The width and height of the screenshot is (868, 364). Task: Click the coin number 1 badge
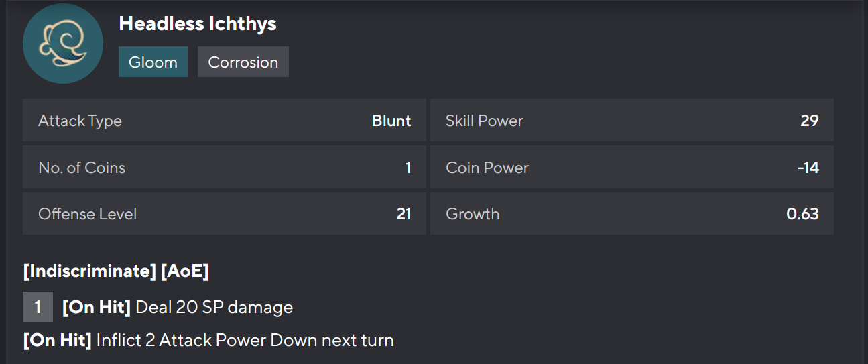(x=38, y=307)
